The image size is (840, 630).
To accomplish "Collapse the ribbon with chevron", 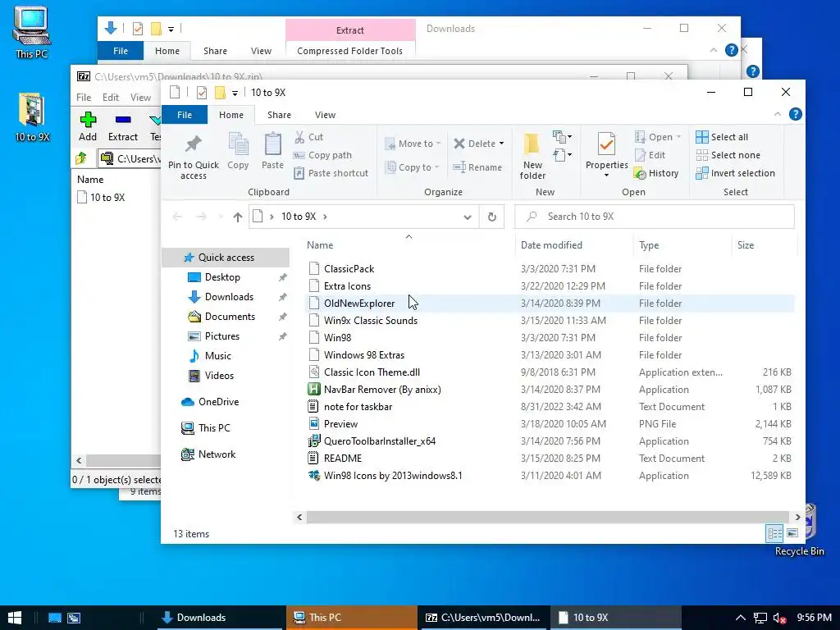I will pyautogui.click(x=778, y=114).
